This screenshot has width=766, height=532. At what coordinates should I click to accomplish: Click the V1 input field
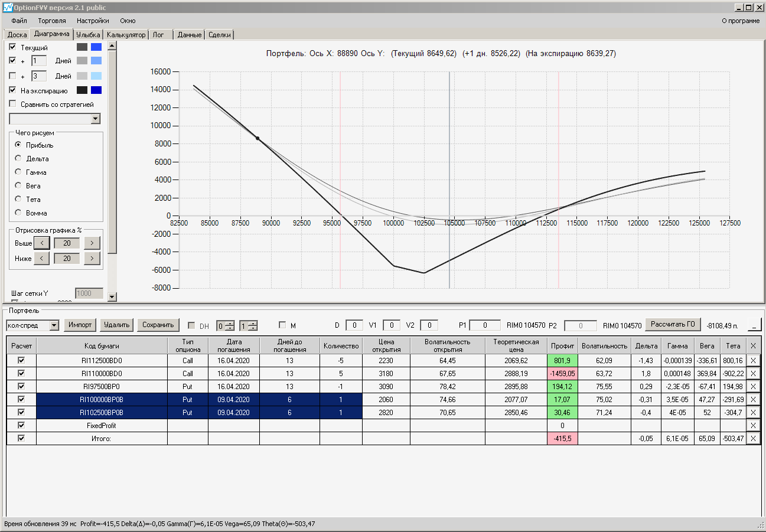pos(392,325)
